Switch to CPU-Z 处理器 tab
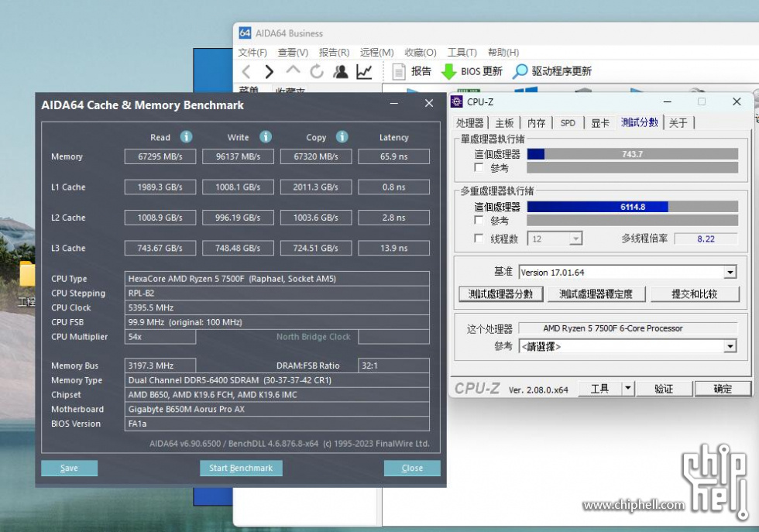The image size is (759, 532). [469, 123]
